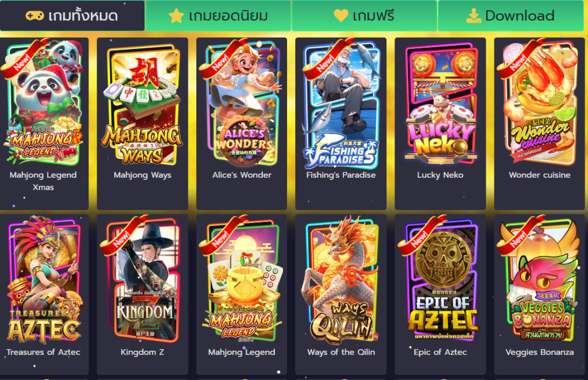Select the Alice's Wonder game icon
This screenshot has height=380, width=588.
(242, 102)
